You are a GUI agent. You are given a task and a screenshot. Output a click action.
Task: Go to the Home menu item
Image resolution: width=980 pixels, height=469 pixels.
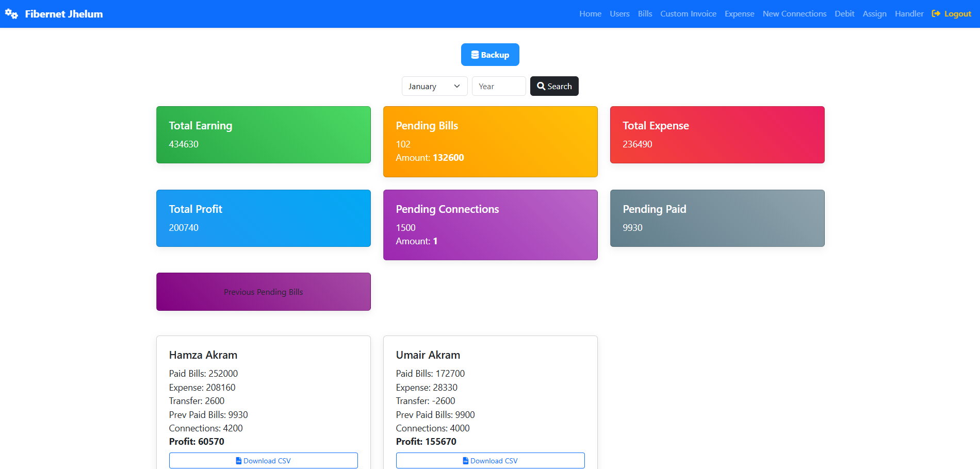click(590, 14)
